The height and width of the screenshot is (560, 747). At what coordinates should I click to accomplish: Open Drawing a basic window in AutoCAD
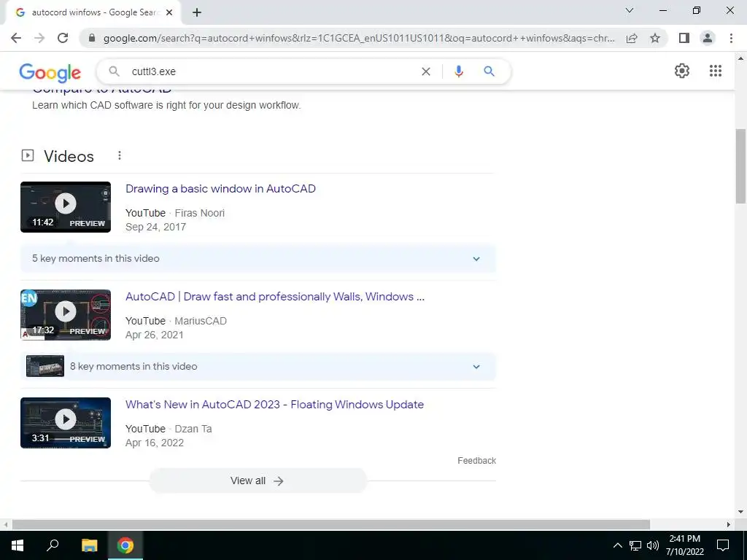tap(220, 189)
